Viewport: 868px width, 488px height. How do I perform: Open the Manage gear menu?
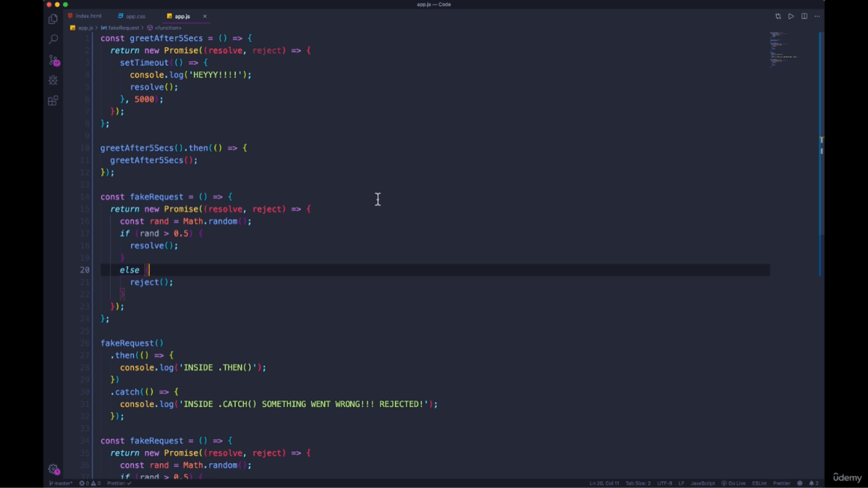[x=53, y=469]
